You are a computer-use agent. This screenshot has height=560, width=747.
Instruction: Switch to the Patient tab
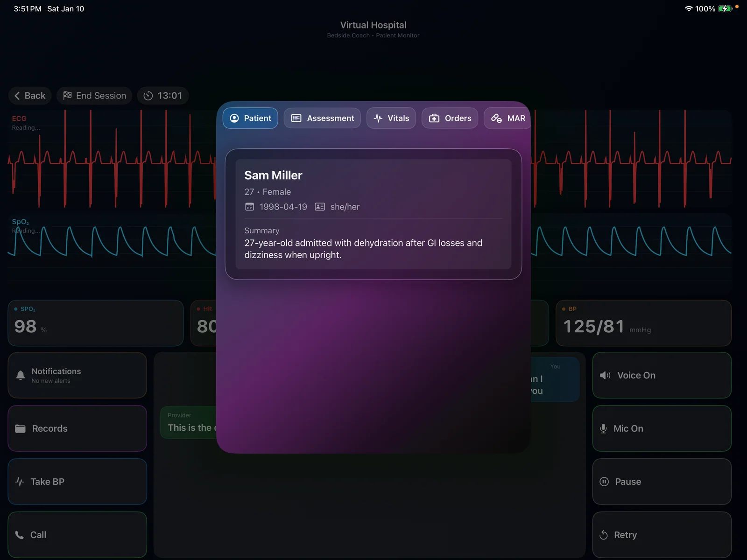[x=250, y=118]
